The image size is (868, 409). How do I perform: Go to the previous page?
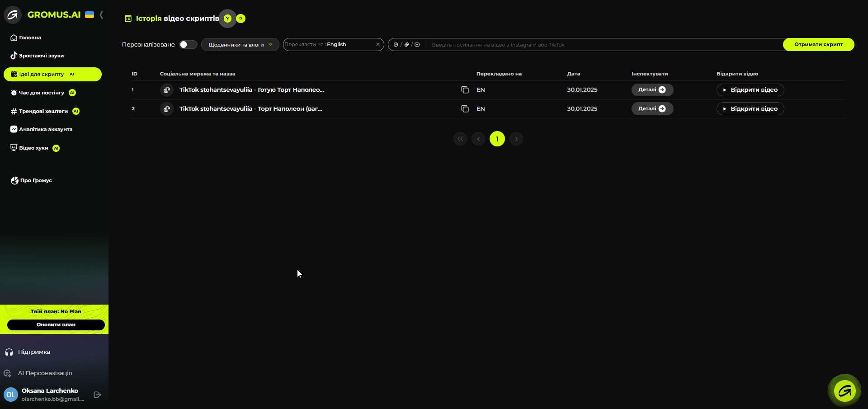coord(478,139)
